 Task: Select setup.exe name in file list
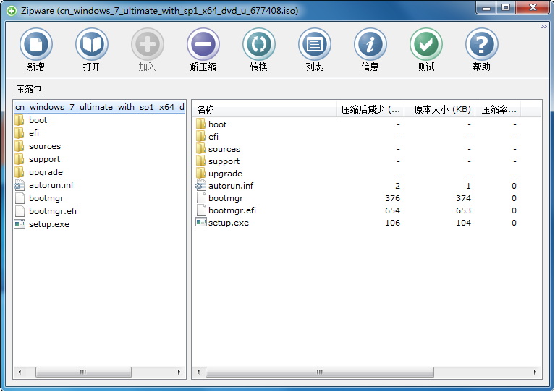click(229, 223)
